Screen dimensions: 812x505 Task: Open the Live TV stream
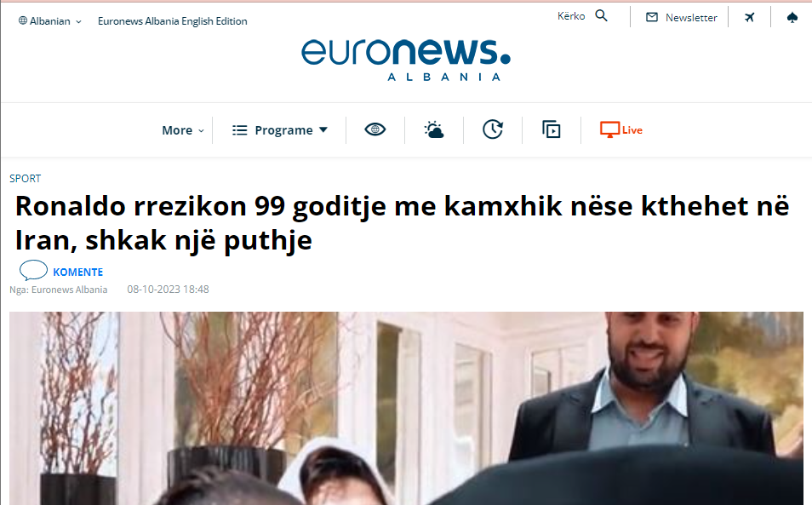[620, 129]
